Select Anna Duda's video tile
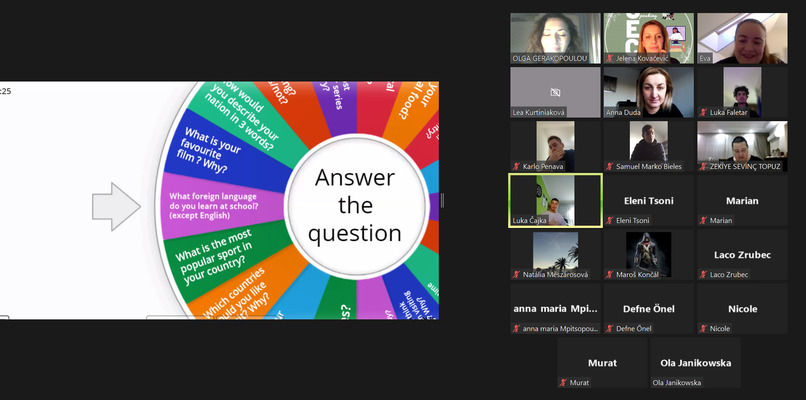The height and width of the screenshot is (400, 806). click(x=648, y=91)
